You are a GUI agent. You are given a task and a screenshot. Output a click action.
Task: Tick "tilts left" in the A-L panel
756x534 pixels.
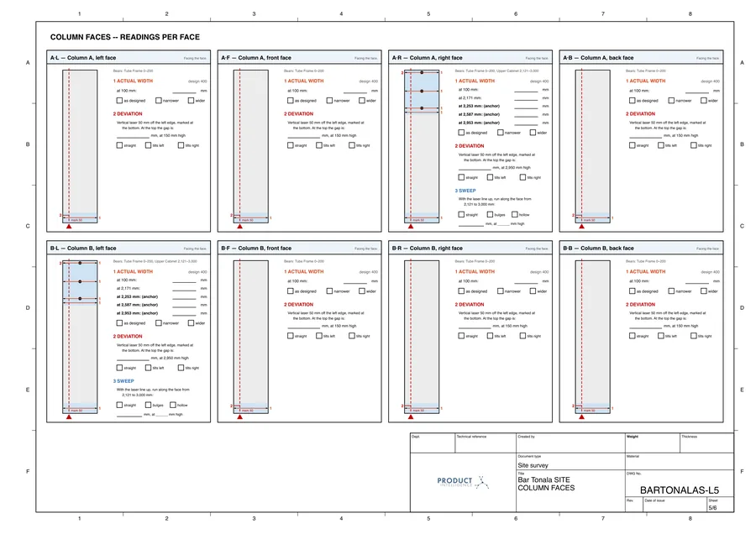pos(148,145)
